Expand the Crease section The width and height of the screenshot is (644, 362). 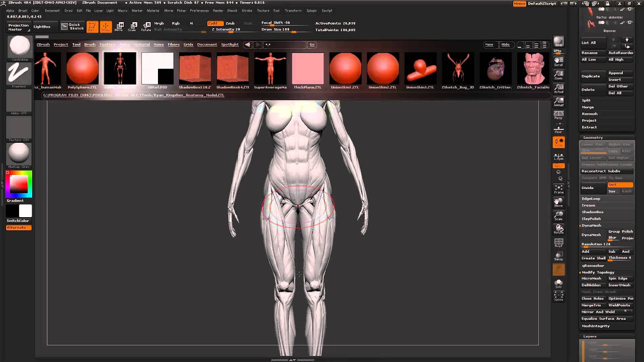[x=589, y=205]
